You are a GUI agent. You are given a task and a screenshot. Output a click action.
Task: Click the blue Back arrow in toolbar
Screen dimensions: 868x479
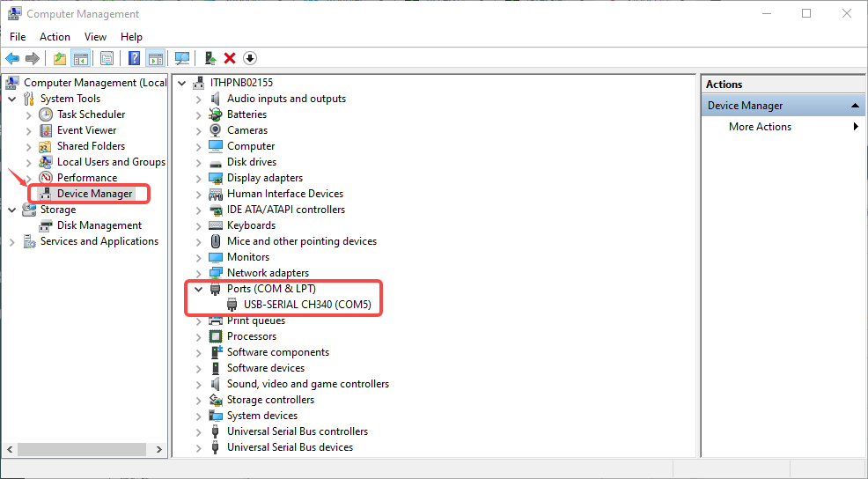click(x=12, y=58)
